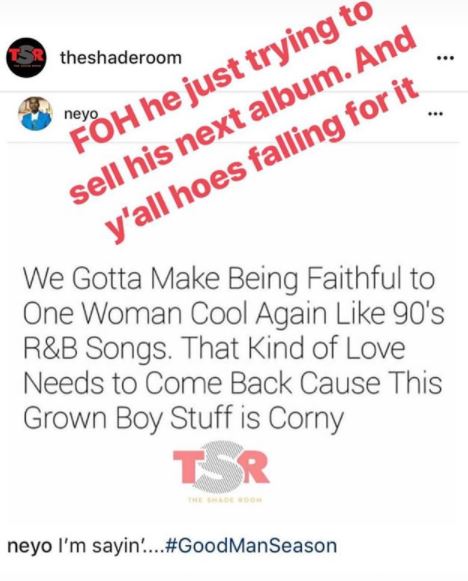
Task: Click the line 'Needs to Come Back Cause This'
Action: [x=233, y=384]
